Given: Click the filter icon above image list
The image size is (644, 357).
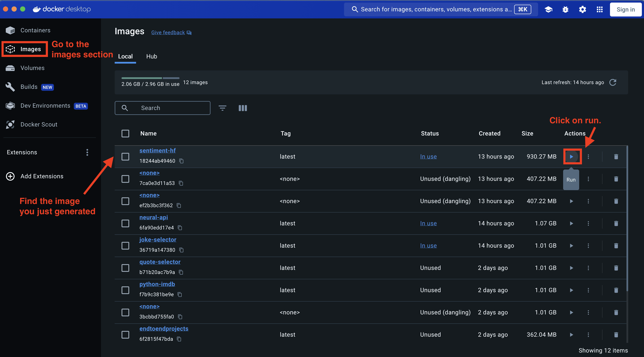Looking at the screenshot, I should click(222, 107).
